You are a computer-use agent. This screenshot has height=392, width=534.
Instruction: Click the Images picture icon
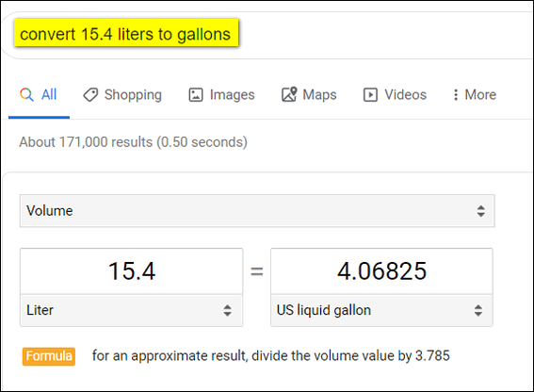pos(196,95)
